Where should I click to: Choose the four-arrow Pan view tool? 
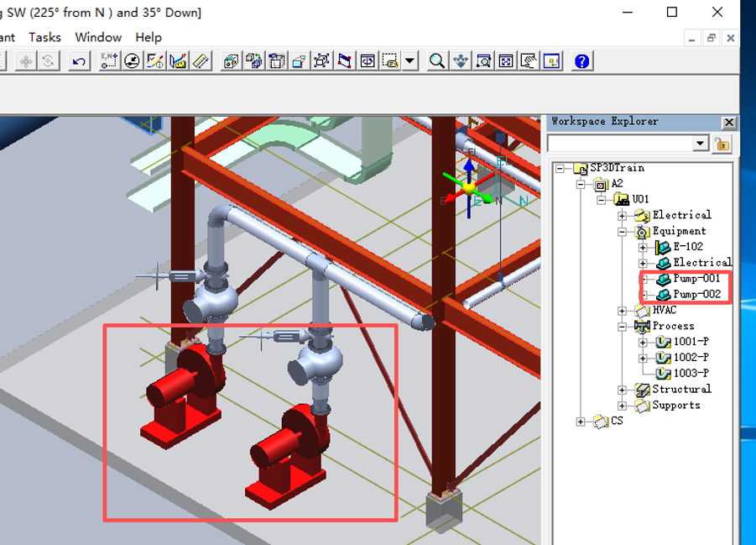pos(461,61)
